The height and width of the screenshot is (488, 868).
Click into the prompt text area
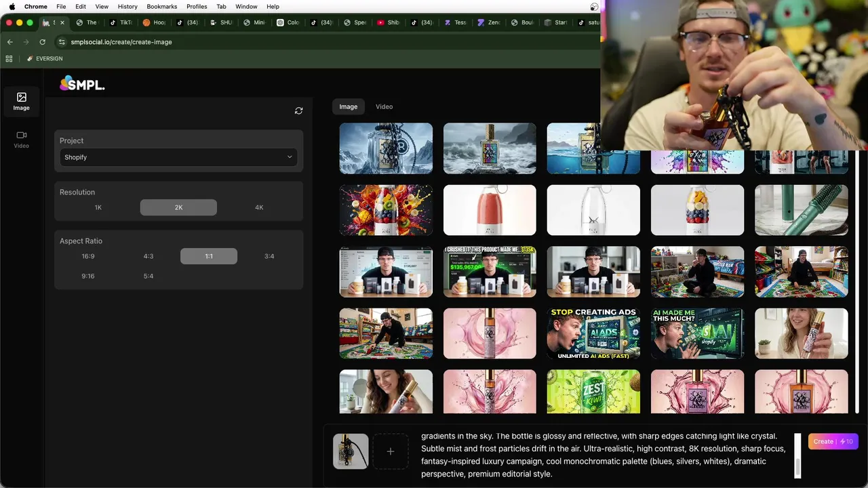(x=604, y=455)
